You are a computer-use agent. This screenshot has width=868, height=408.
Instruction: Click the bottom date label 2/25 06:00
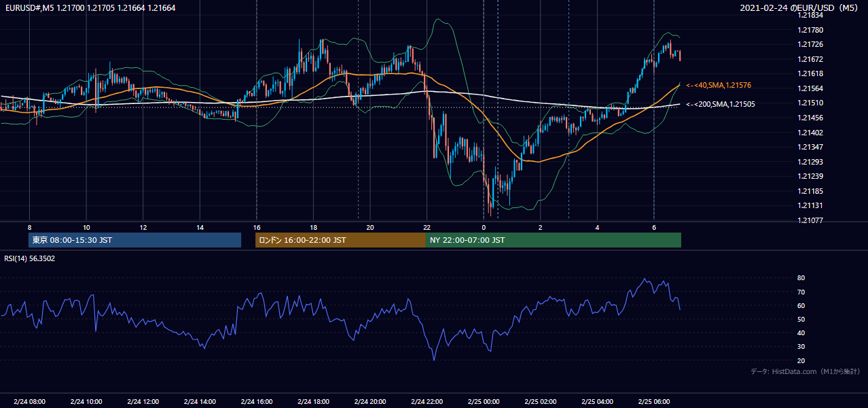pyautogui.click(x=654, y=402)
